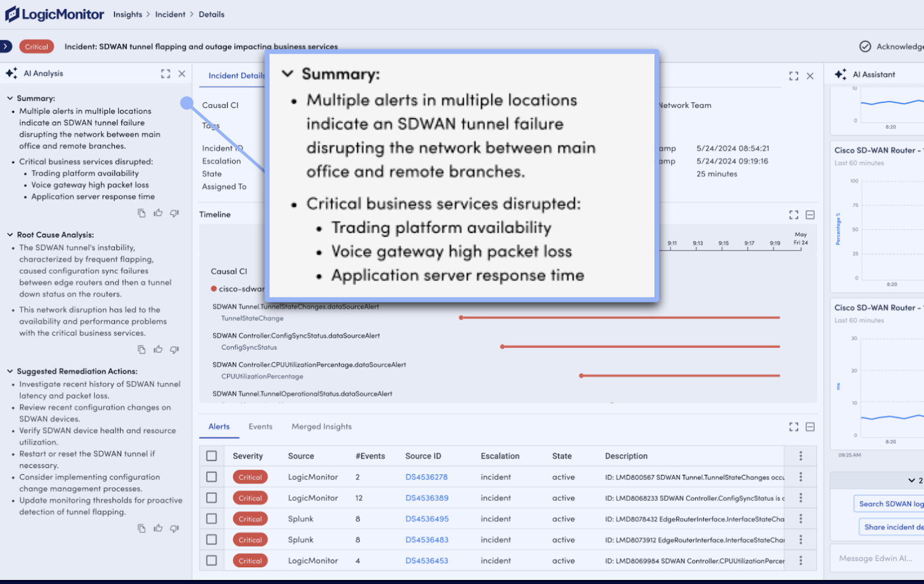Copy the Suggested Remediation Actions text
924x584 pixels.
pos(141,529)
